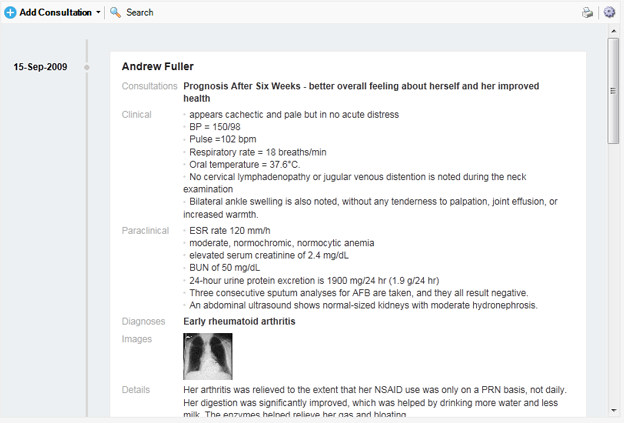Viewport: 624px width, 423px height.
Task: Click the Consultations field label
Action: pos(149,86)
